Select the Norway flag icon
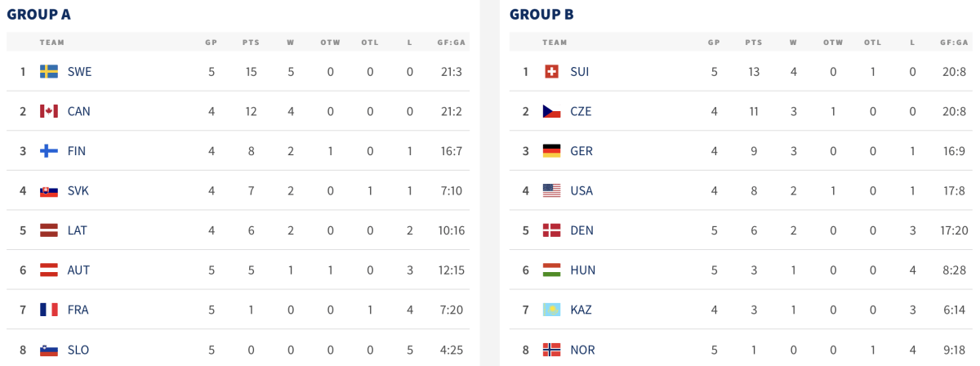Image resolution: width=980 pixels, height=366 pixels. pos(552,350)
